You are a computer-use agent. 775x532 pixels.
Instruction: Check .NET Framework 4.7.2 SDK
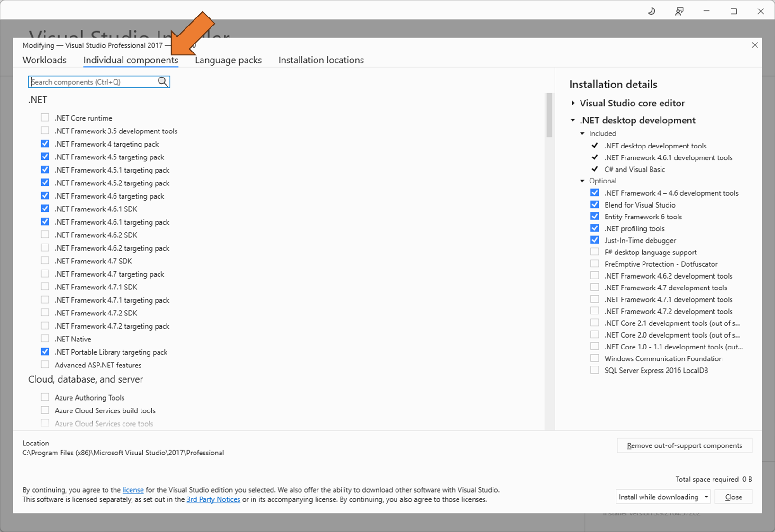click(x=45, y=313)
